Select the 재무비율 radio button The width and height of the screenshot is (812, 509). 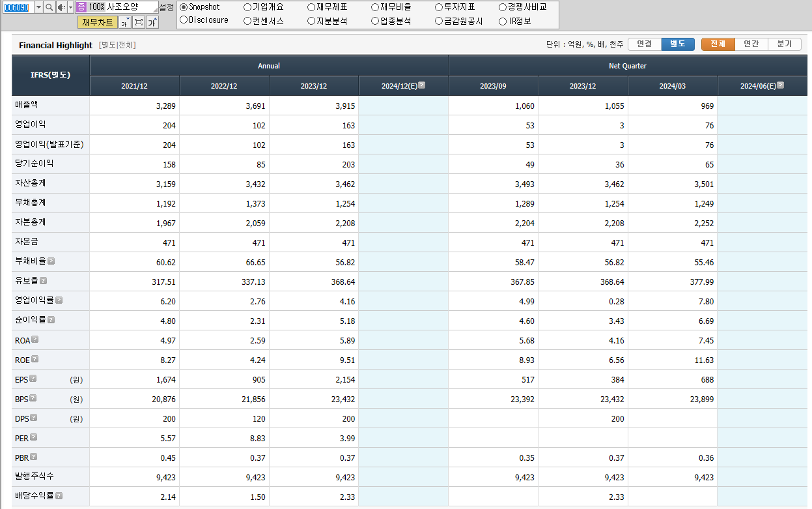[x=375, y=7]
